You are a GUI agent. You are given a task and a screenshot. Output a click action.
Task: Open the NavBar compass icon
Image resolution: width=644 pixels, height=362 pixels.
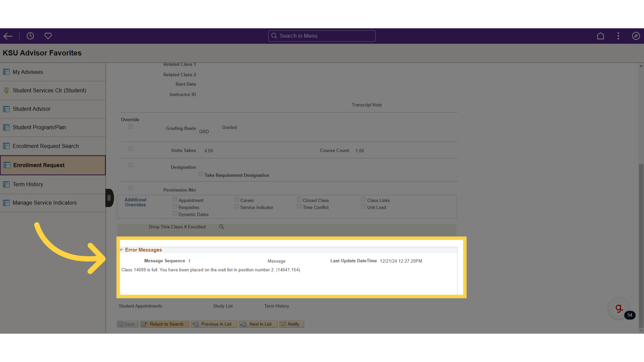tap(636, 36)
